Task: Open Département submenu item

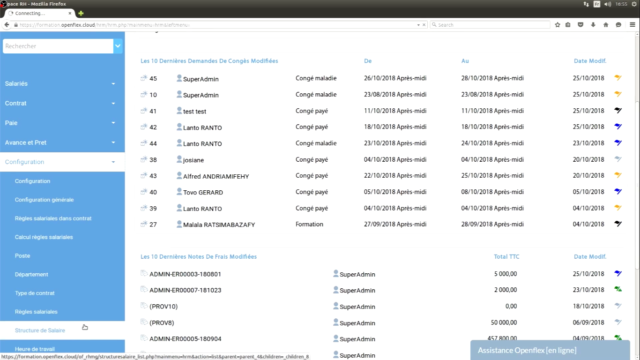Action: coord(31,274)
